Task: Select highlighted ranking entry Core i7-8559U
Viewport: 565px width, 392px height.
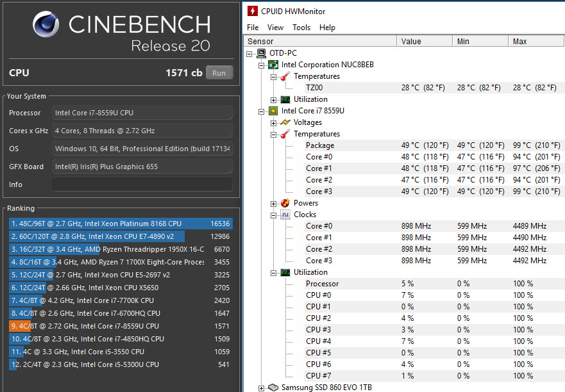Action: [121, 326]
